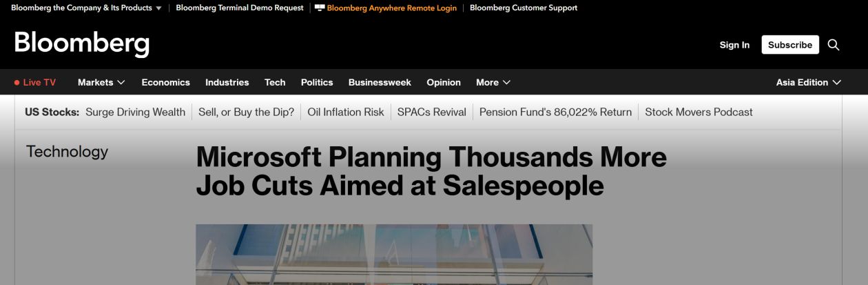This screenshot has height=285, width=868.
Task: Click the Bloomberg Anywhere terminal icon
Action: [320, 8]
